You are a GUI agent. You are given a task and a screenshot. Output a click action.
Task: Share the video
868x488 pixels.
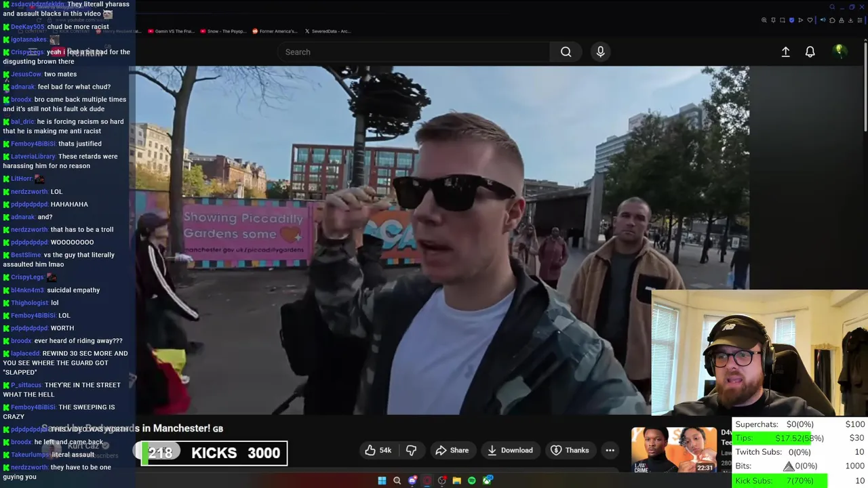[452, 450]
